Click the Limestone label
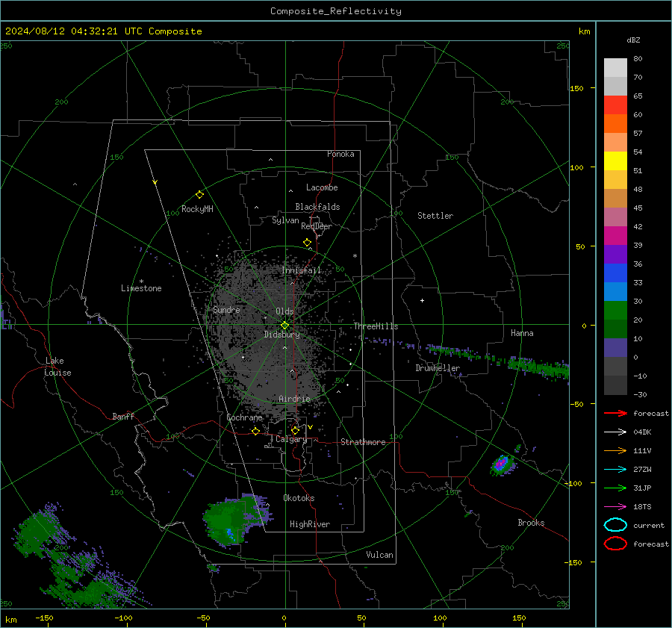 [x=141, y=288]
